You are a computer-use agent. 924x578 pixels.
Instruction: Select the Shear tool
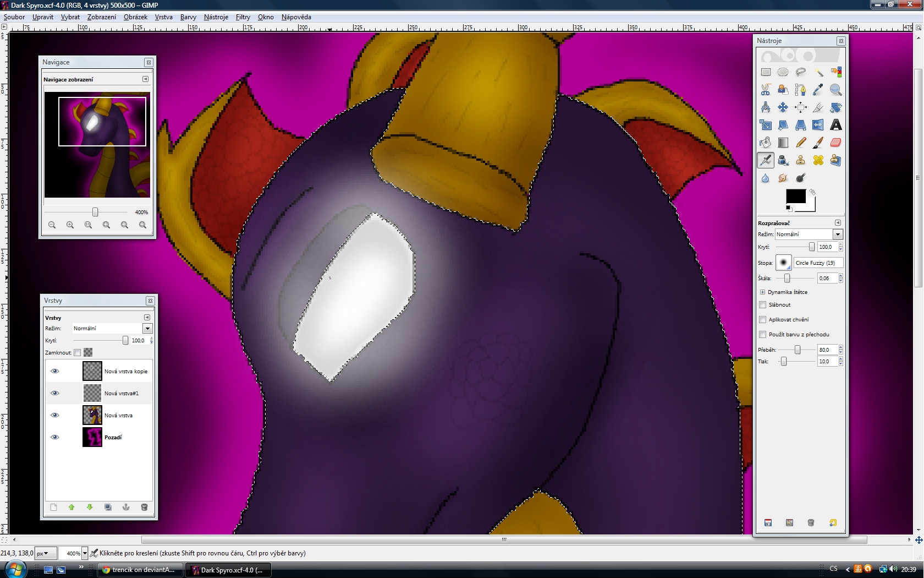(783, 125)
